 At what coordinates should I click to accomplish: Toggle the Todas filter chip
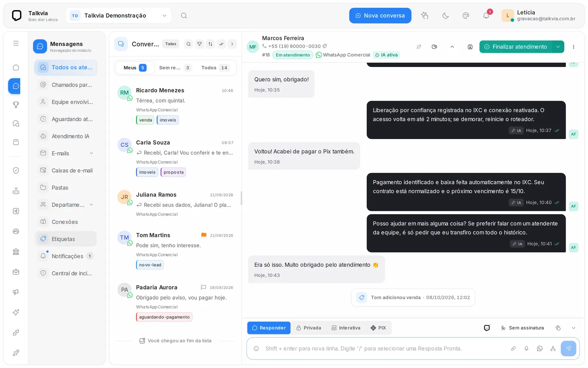pos(171,44)
